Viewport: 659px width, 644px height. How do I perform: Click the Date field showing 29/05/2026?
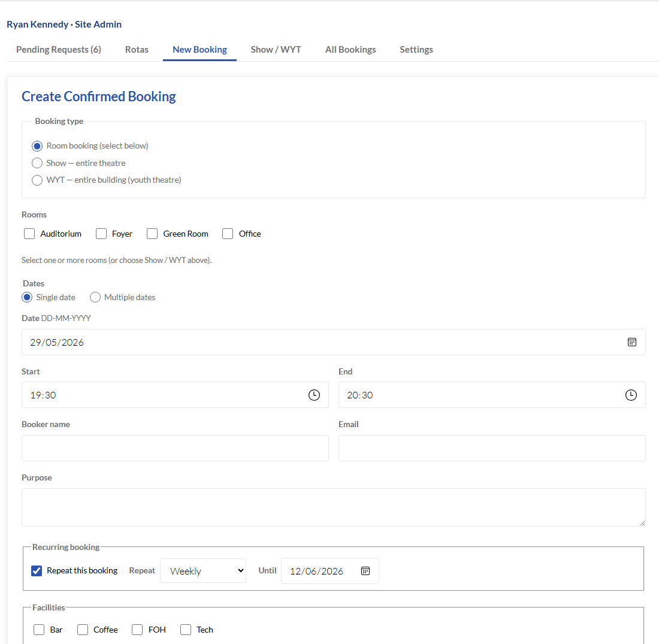pyautogui.click(x=333, y=342)
